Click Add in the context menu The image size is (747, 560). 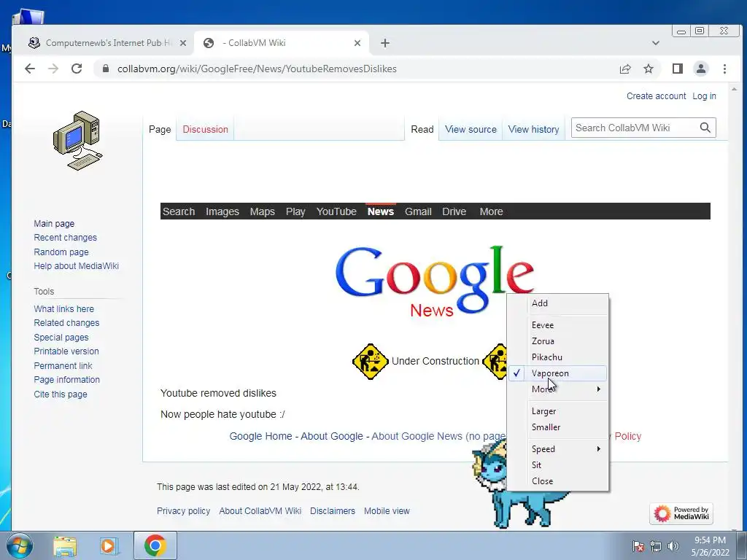point(557,303)
